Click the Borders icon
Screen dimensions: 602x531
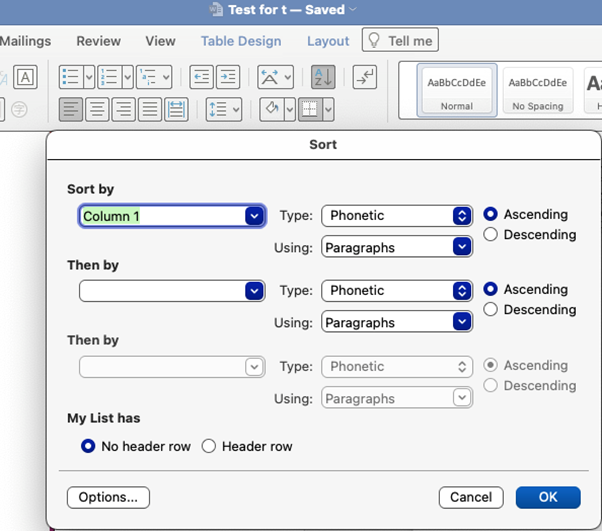pos(310,109)
